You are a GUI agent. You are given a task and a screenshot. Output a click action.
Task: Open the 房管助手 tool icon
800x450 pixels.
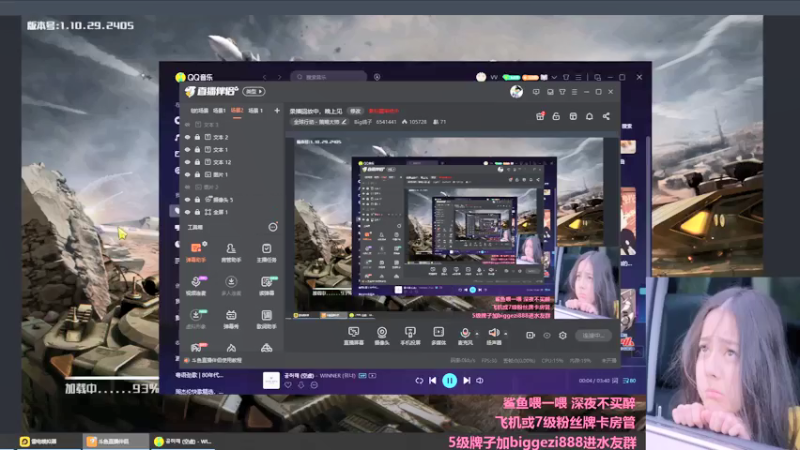[231, 252]
